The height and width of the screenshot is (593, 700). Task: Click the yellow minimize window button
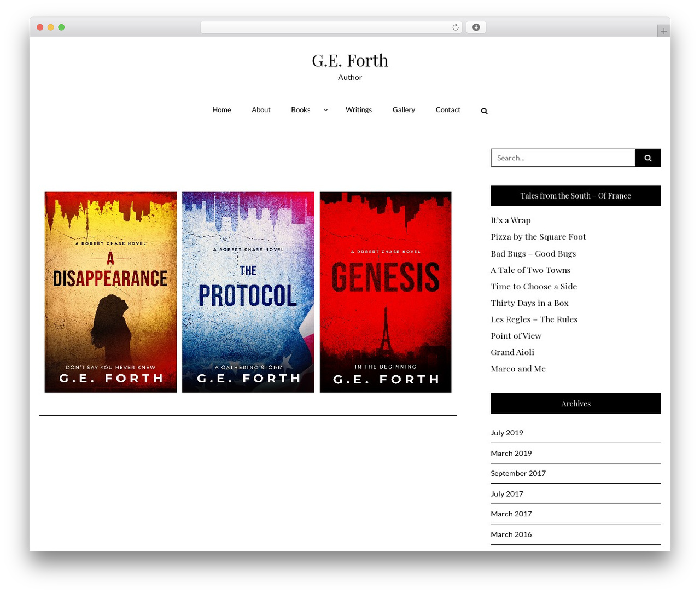click(50, 27)
